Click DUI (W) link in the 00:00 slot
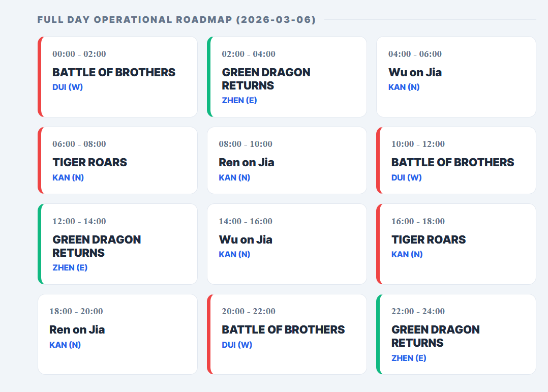The width and height of the screenshot is (548, 392). 68,87
